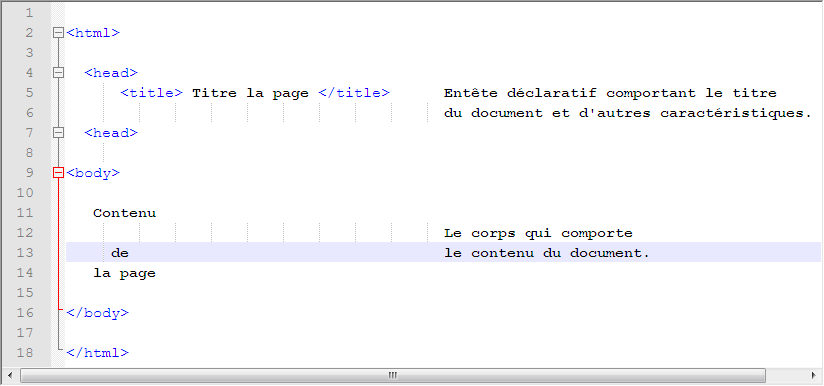
Task: Click line number 16 in the margin
Action: point(25,313)
